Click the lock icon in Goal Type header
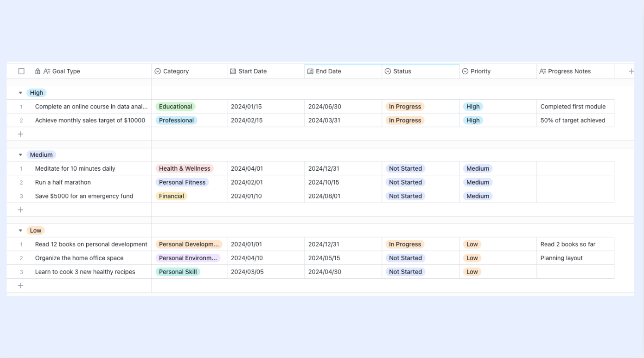The width and height of the screenshot is (644, 358). (38, 71)
